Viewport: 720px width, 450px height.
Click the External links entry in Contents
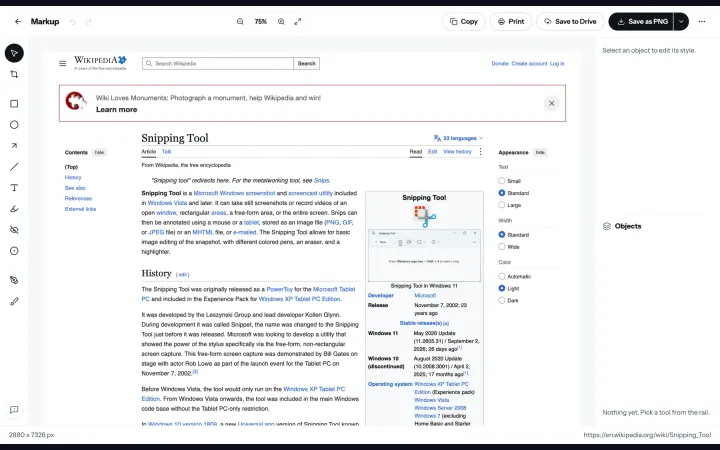tap(80, 209)
